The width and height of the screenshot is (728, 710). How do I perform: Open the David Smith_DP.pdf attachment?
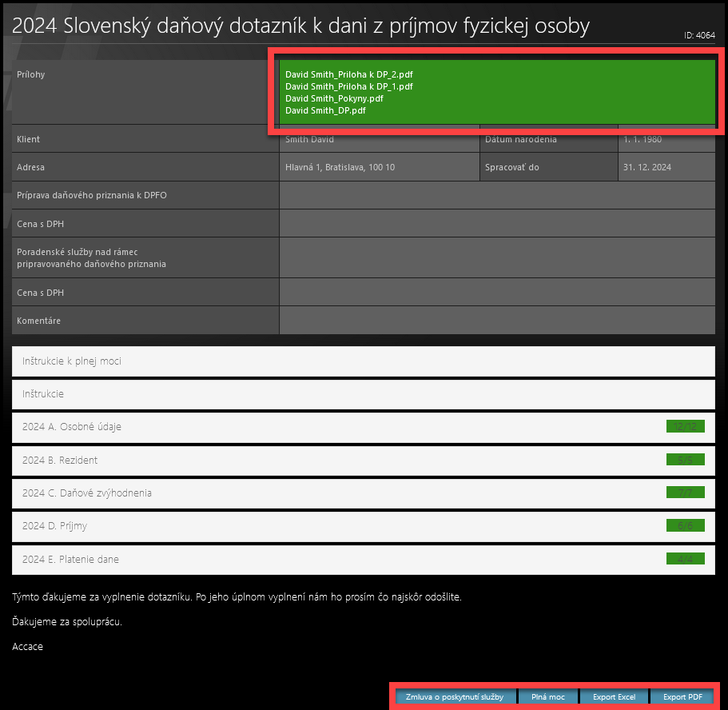(x=325, y=111)
